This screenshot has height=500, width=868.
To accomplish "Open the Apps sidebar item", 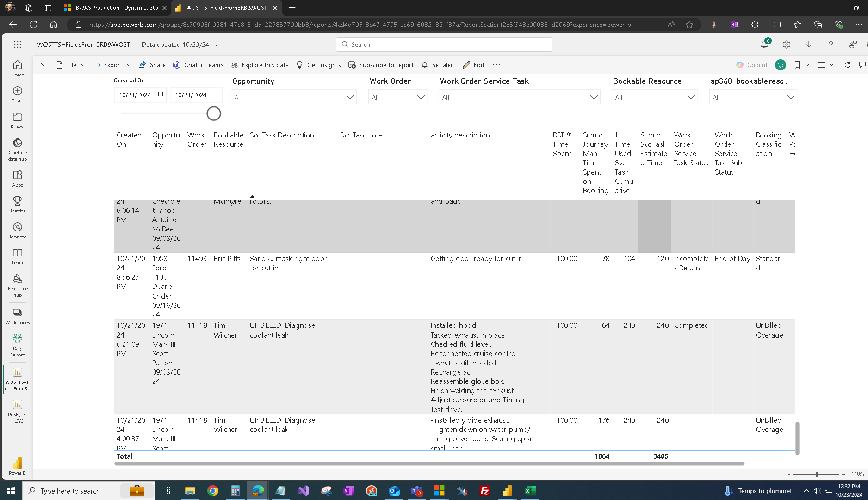I will point(18,178).
